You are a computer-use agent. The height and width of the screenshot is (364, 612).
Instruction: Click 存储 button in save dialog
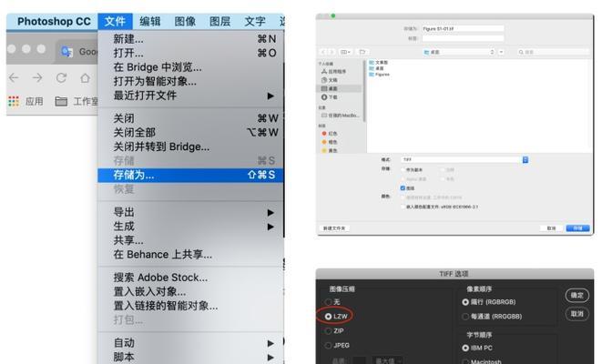577,228
